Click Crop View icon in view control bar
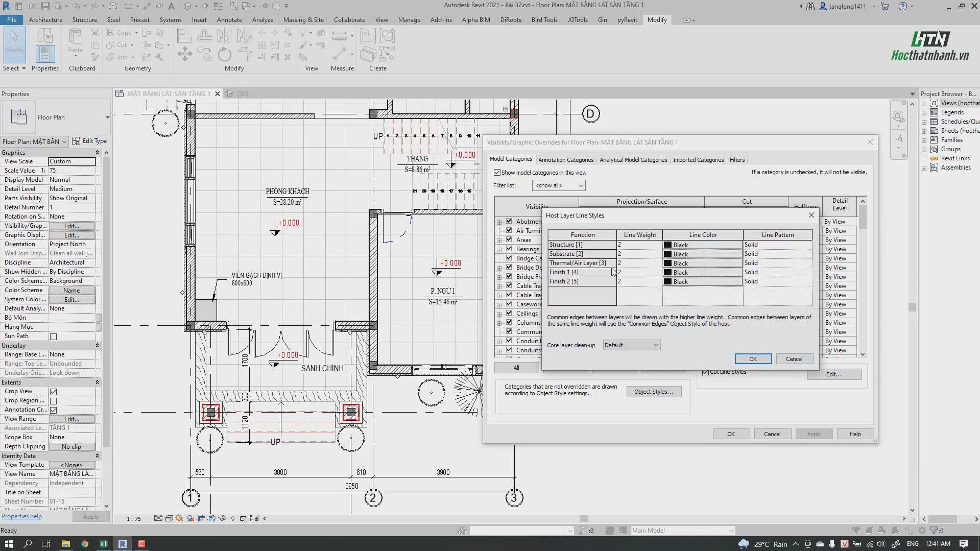Image resolution: width=980 pixels, height=551 pixels. click(201, 518)
